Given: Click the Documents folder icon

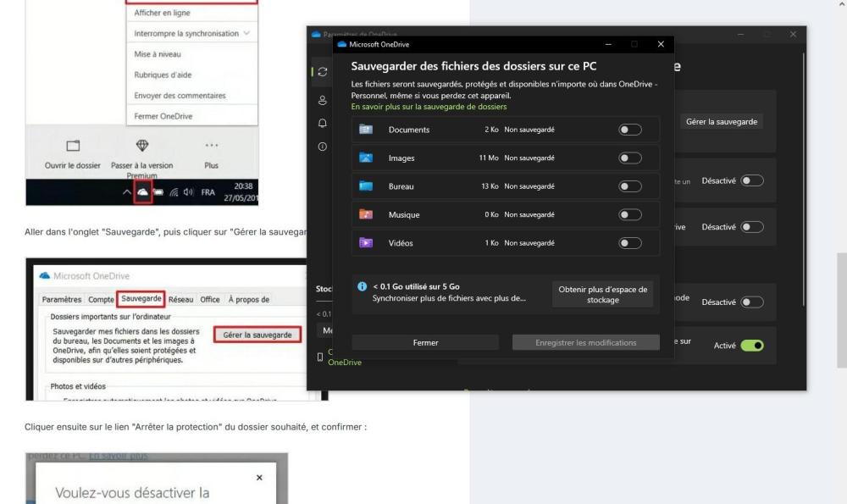Looking at the screenshot, I should pos(366,129).
